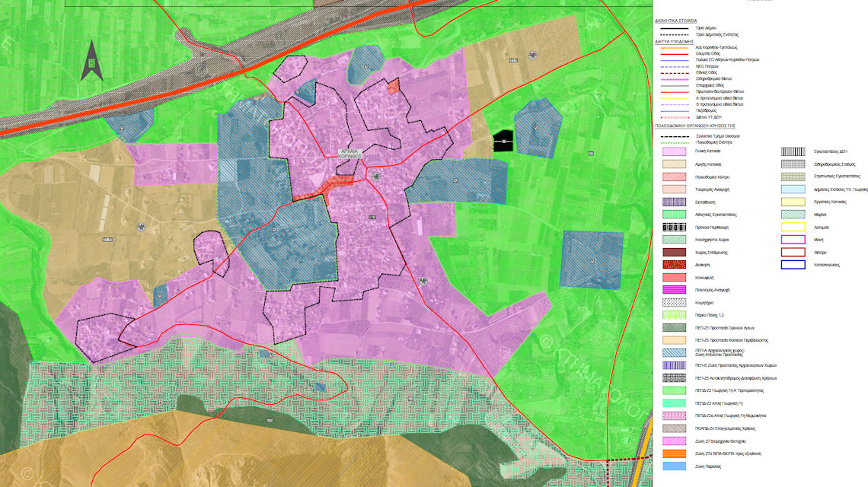Click the north arrow compass symbol
Viewport: 868px width, 487px height.
click(x=92, y=61)
